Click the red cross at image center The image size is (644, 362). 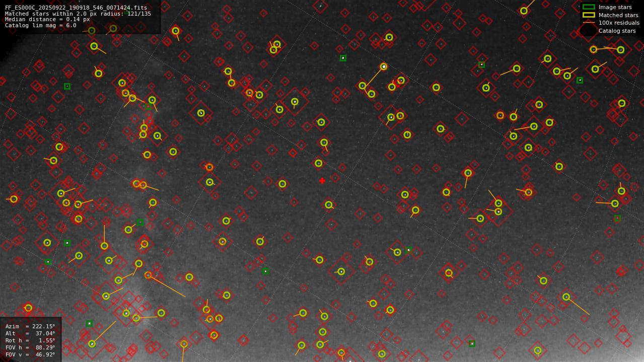tap(322, 181)
